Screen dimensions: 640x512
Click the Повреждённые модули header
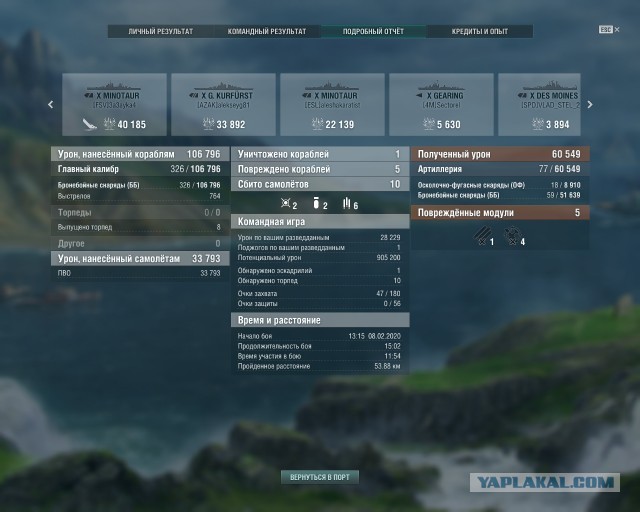(x=500, y=213)
